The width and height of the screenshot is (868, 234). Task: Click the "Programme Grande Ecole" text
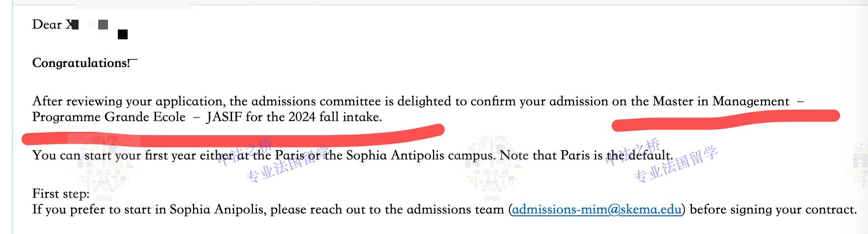point(108,117)
